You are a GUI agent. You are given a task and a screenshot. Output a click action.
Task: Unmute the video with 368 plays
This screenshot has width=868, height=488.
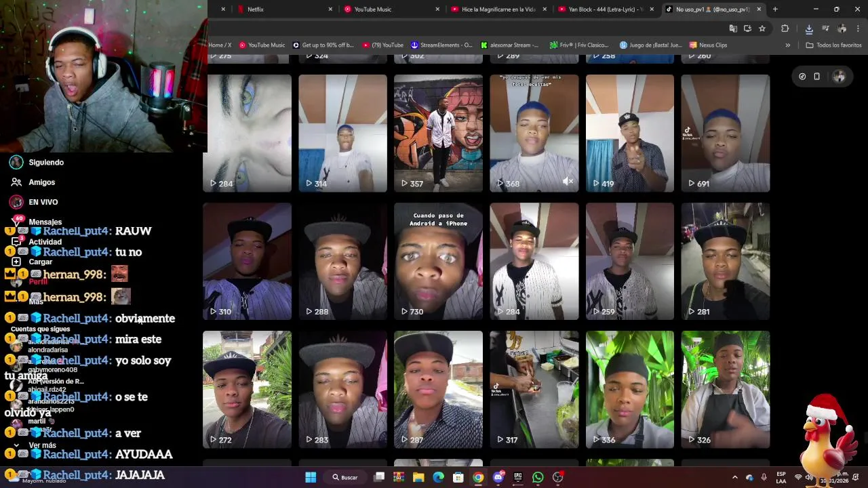pyautogui.click(x=568, y=181)
